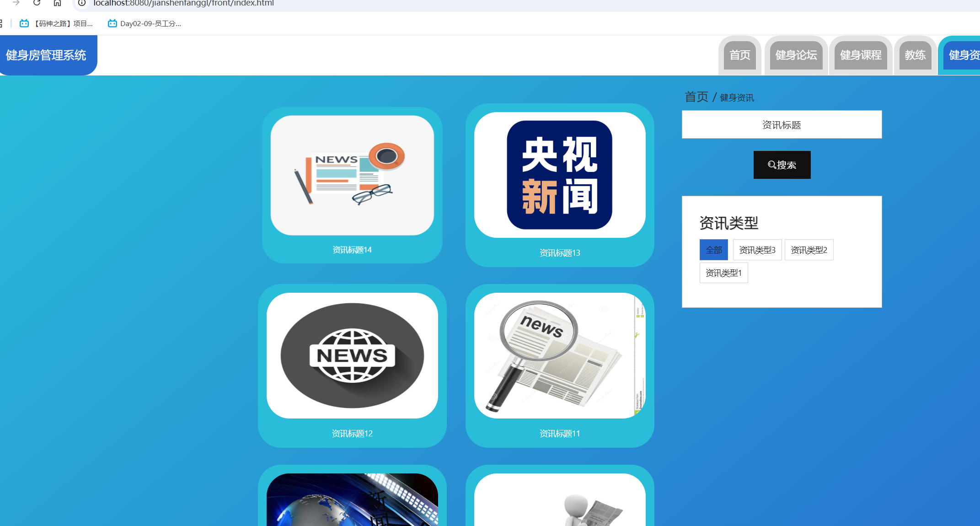
Task: Filter by 资讯类型1
Action: click(x=723, y=273)
